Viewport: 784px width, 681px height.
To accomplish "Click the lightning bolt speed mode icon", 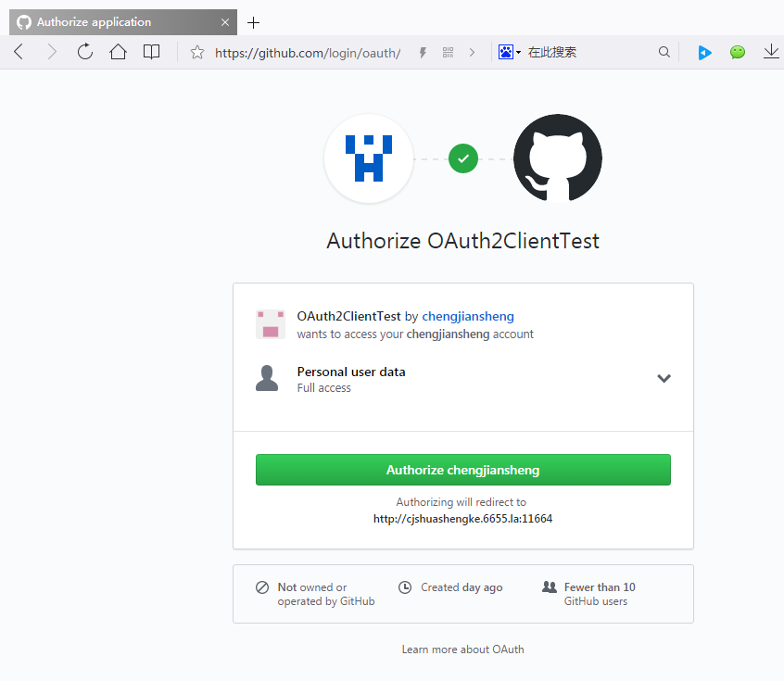I will pos(423,53).
